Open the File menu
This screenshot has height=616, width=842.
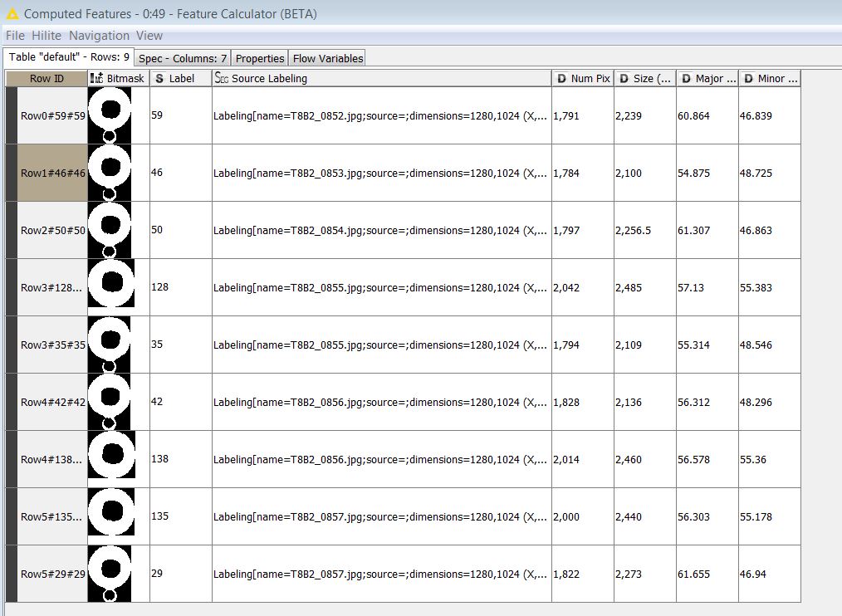coord(15,36)
